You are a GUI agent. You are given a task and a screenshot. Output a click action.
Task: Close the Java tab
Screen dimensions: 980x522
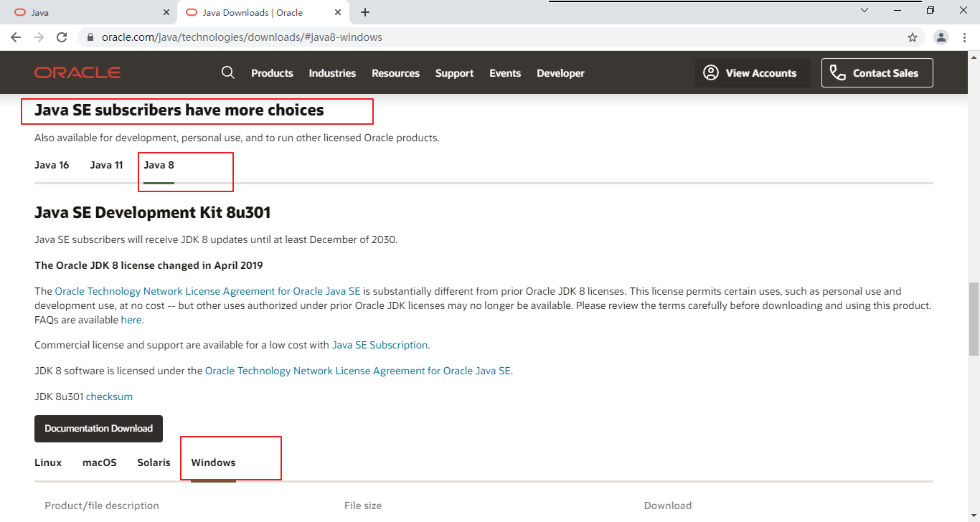[166, 12]
